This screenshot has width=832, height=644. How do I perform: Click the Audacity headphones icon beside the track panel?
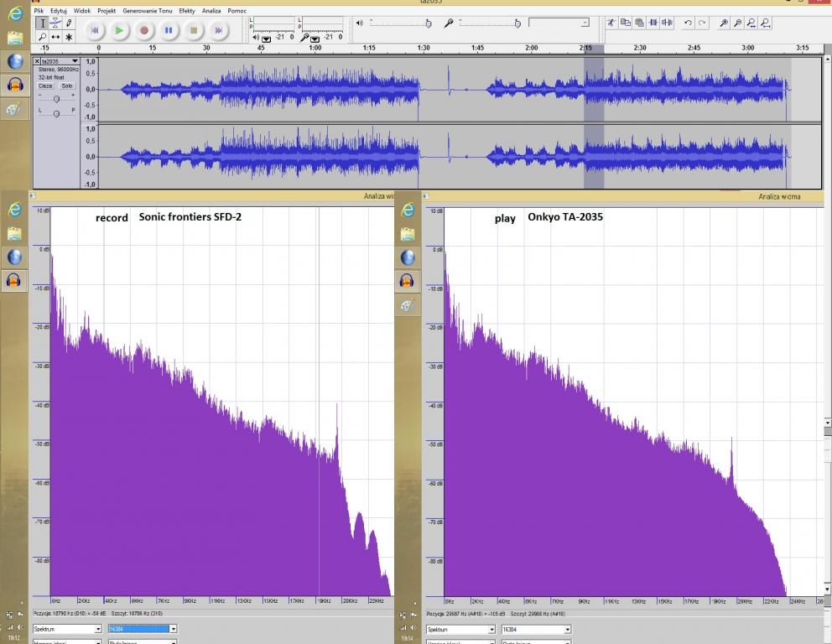pyautogui.click(x=15, y=85)
